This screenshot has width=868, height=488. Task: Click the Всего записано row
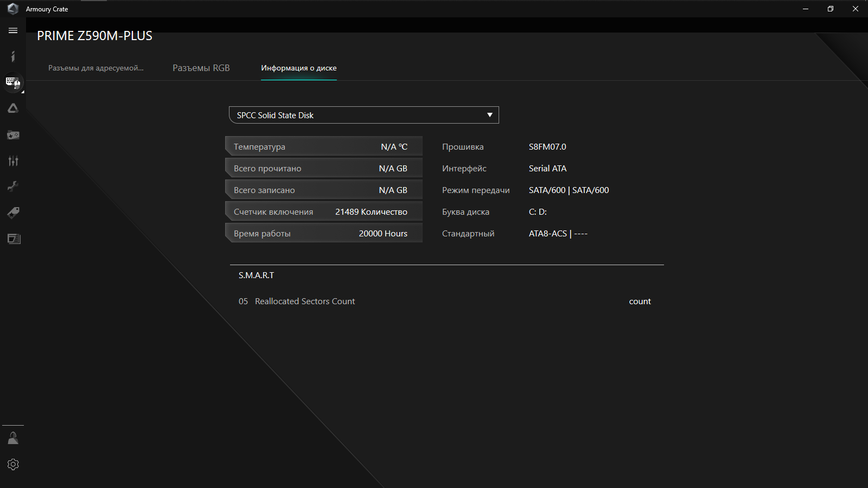(324, 190)
